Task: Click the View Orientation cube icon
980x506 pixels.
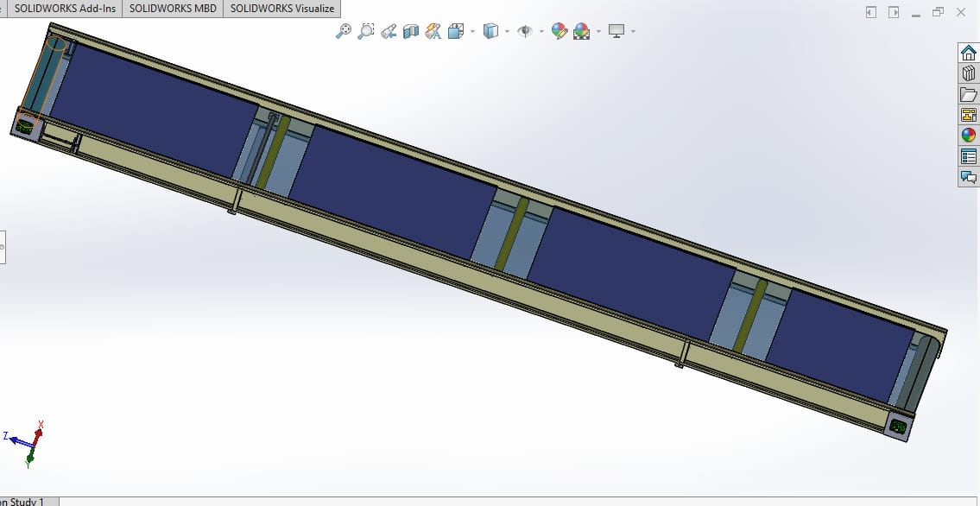Action: pyautogui.click(x=456, y=30)
